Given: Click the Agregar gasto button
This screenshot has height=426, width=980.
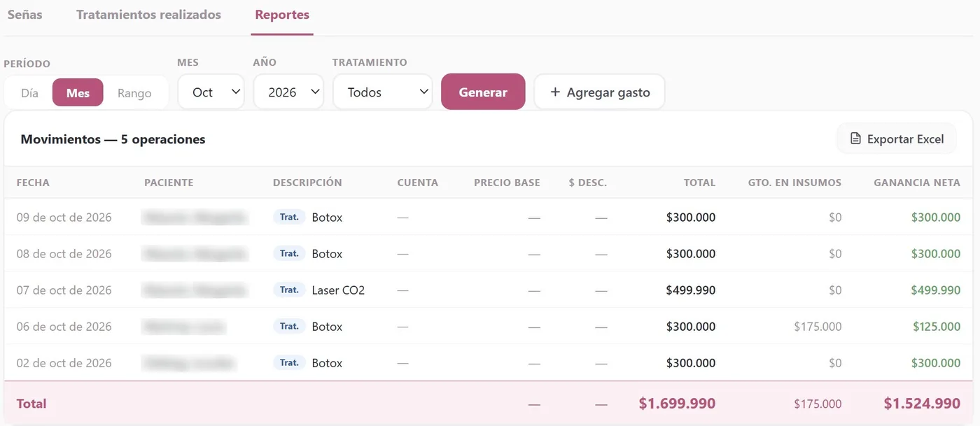Looking at the screenshot, I should (x=599, y=92).
